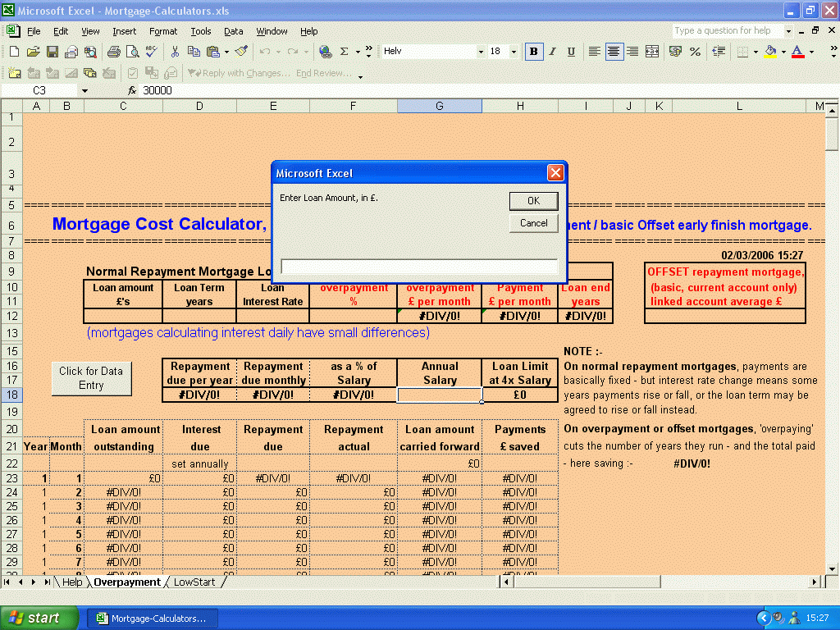Apply the red Font Color swatch
The image size is (840, 630).
797,52
